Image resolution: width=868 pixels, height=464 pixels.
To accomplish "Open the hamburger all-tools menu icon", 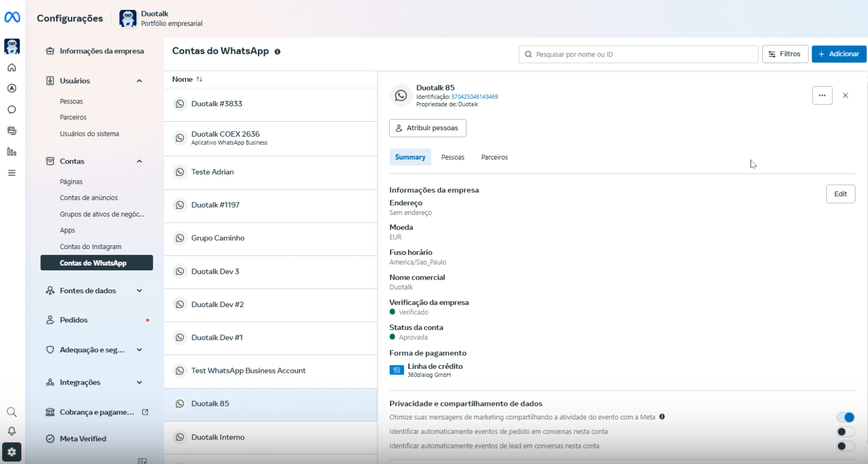I will pos(12,173).
